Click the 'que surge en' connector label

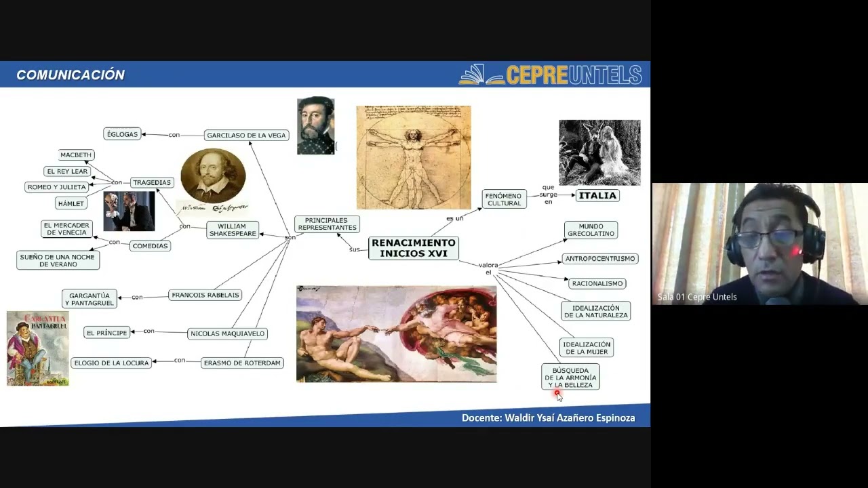tap(549, 195)
